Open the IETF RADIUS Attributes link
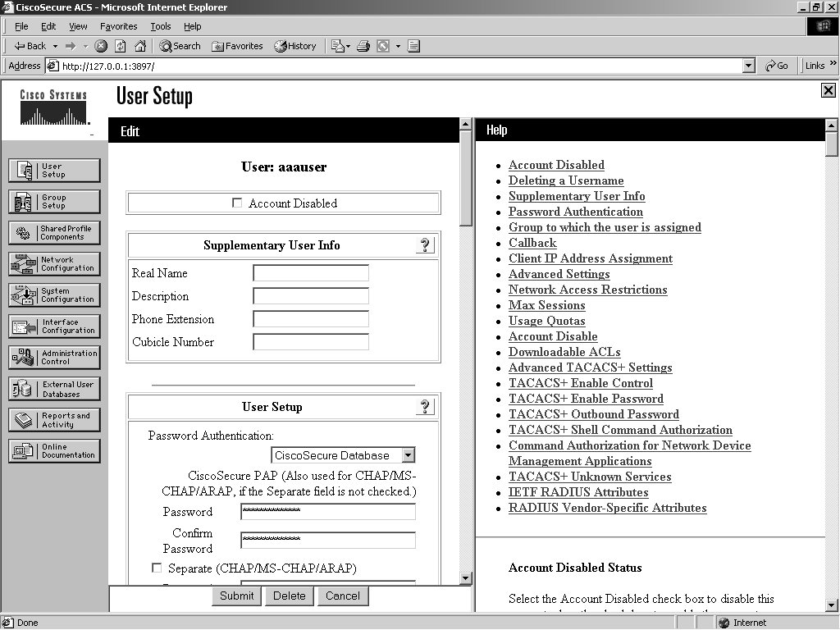Viewport: 840px width, 630px height. tap(578, 492)
